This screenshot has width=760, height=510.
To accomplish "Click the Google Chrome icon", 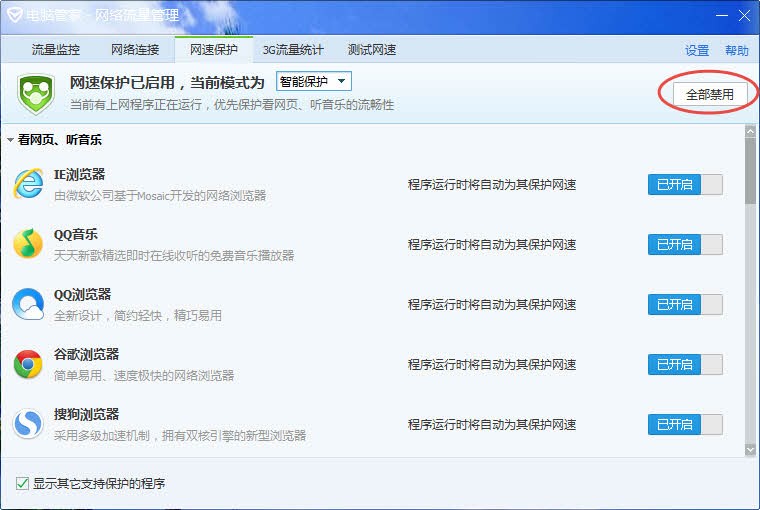I will pos(28,364).
